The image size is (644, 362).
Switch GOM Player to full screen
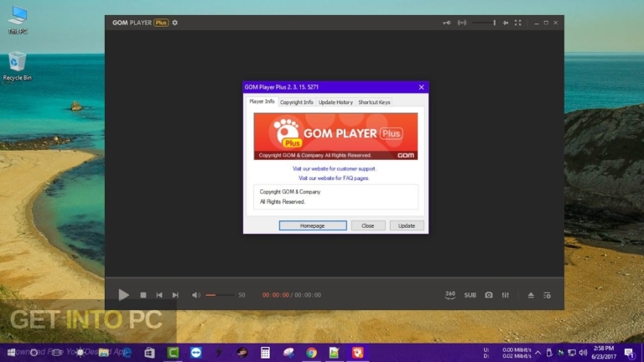[518, 23]
